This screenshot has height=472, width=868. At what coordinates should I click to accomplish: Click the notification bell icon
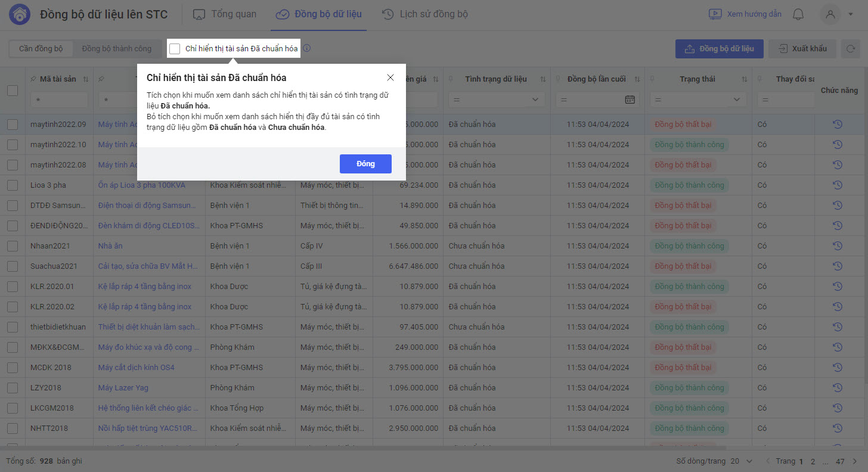click(x=798, y=14)
